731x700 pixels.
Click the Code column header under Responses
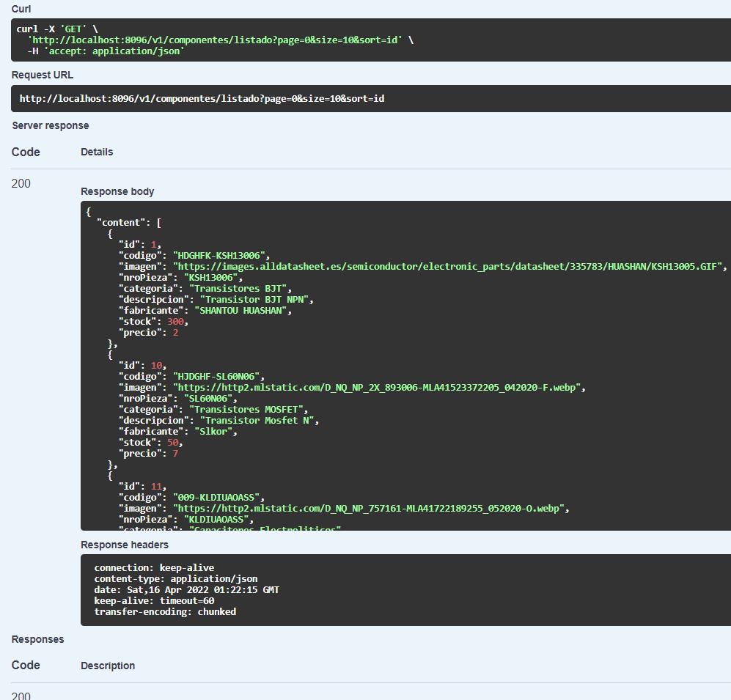26,665
